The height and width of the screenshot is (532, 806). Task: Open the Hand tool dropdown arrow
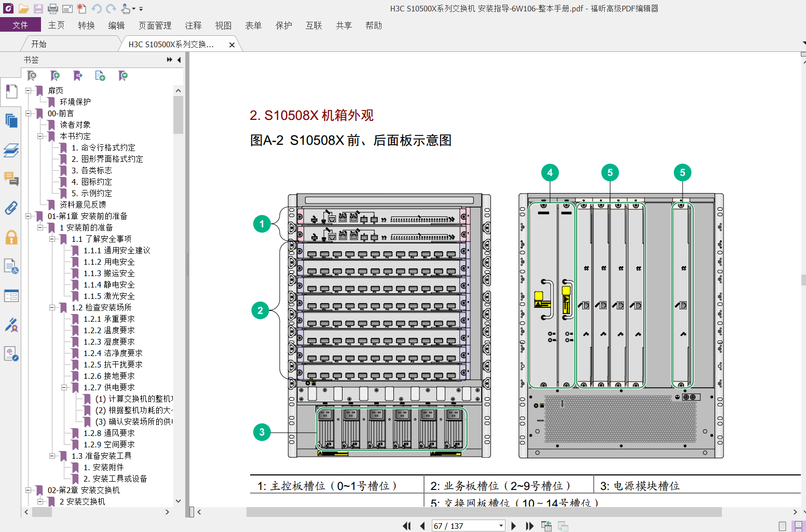tap(133, 8)
